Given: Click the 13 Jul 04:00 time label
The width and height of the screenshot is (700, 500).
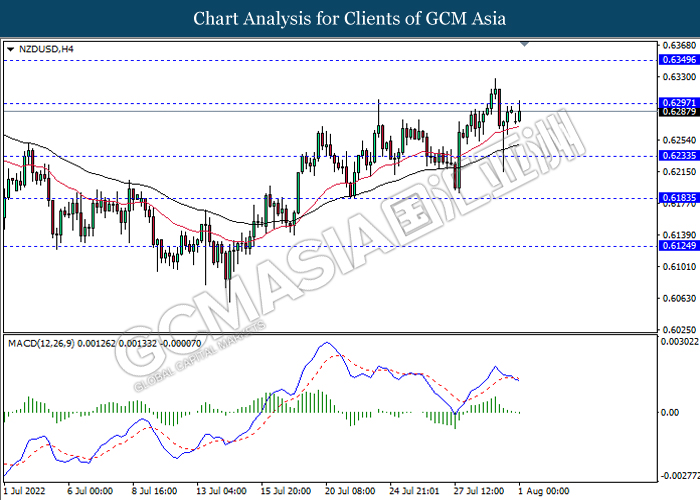Looking at the screenshot, I should point(221,491).
